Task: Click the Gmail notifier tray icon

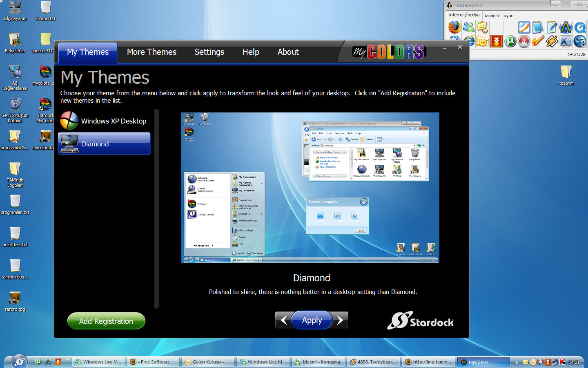Action: (541, 362)
